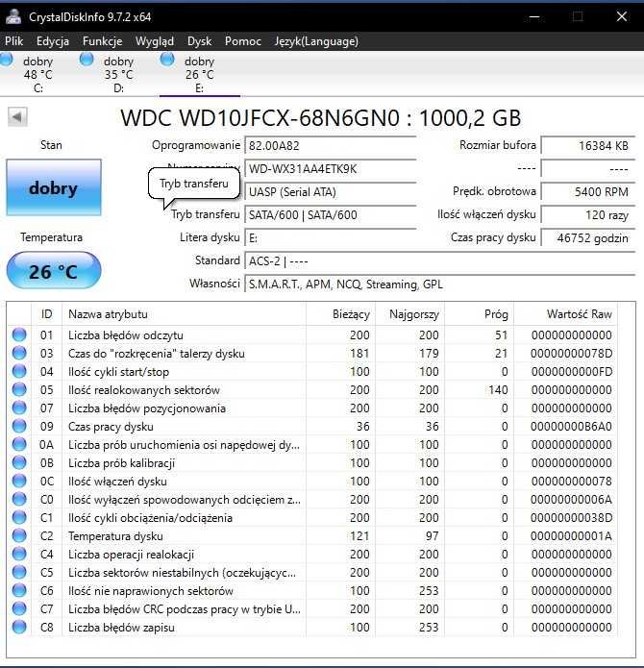
Task: Click power-on hours value 46752 godzin
Action: click(x=588, y=237)
